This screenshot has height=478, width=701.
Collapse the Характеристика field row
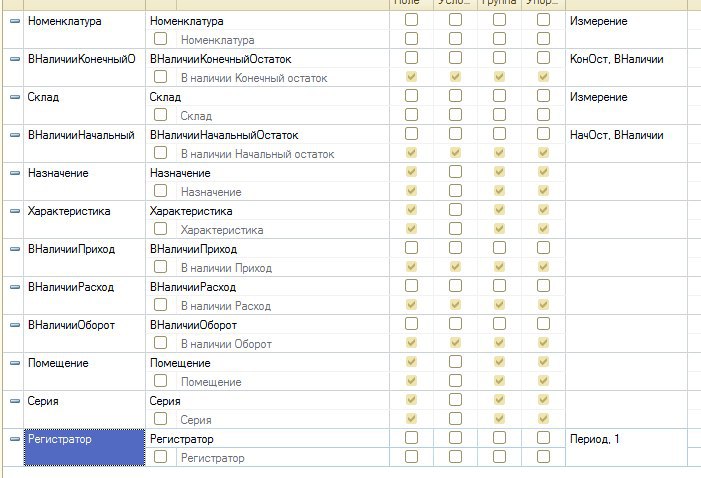(x=15, y=212)
